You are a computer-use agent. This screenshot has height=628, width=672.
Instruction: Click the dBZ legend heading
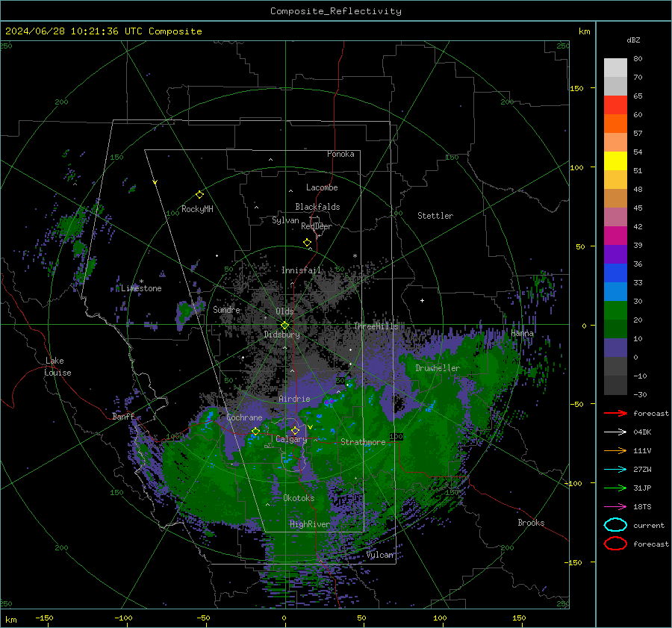(x=633, y=40)
